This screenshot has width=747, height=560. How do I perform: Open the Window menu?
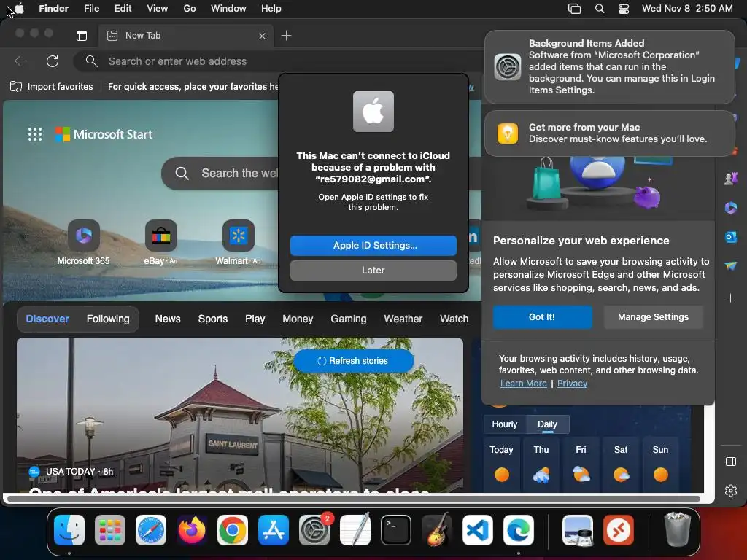coord(228,8)
